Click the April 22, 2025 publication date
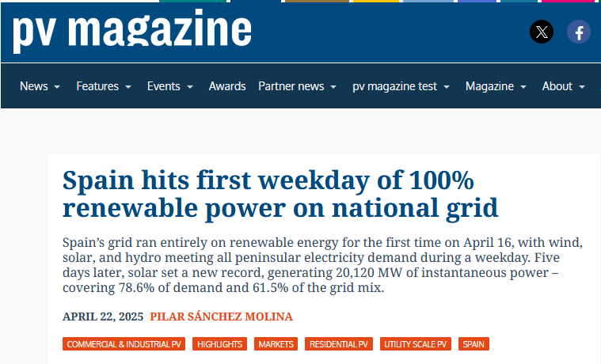The image size is (601, 364). [103, 317]
